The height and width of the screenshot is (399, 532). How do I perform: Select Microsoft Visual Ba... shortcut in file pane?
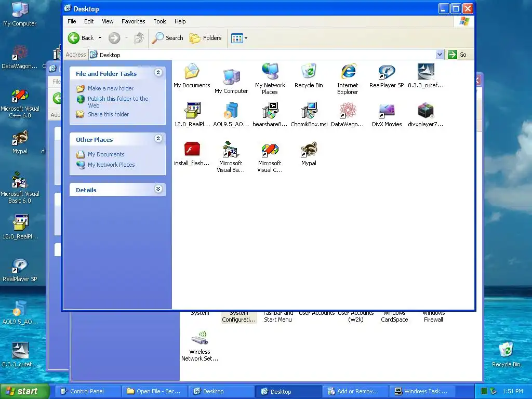tap(231, 157)
